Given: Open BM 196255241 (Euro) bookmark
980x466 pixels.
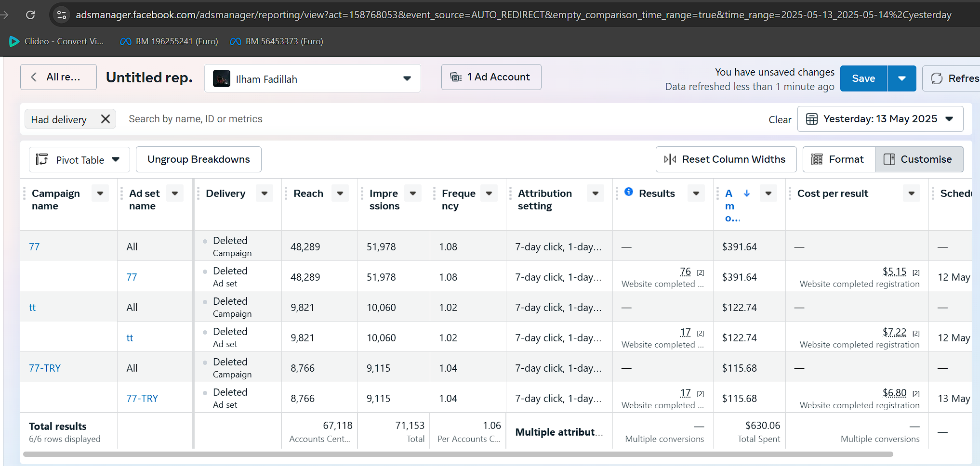Looking at the screenshot, I should (169, 41).
